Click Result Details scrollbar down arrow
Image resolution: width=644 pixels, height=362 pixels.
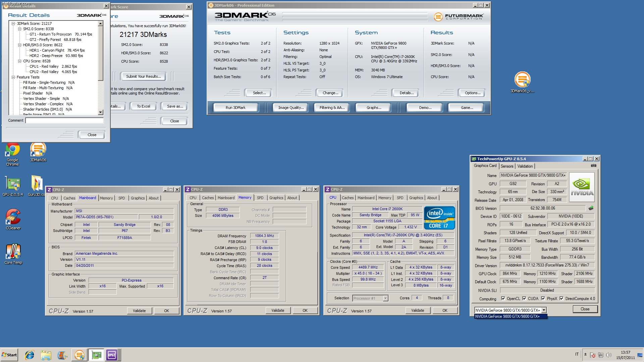[x=101, y=112]
